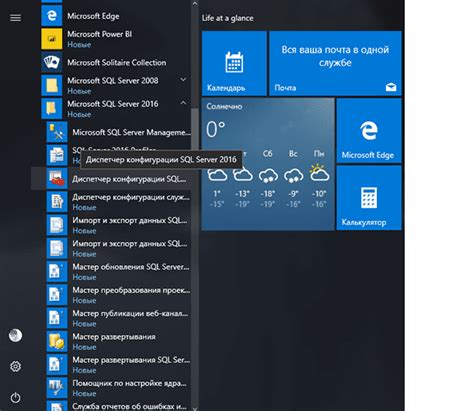This screenshot has width=474, height=411.
Task: Click the SQL Server 2016 Profiler icon
Action: pos(57,155)
